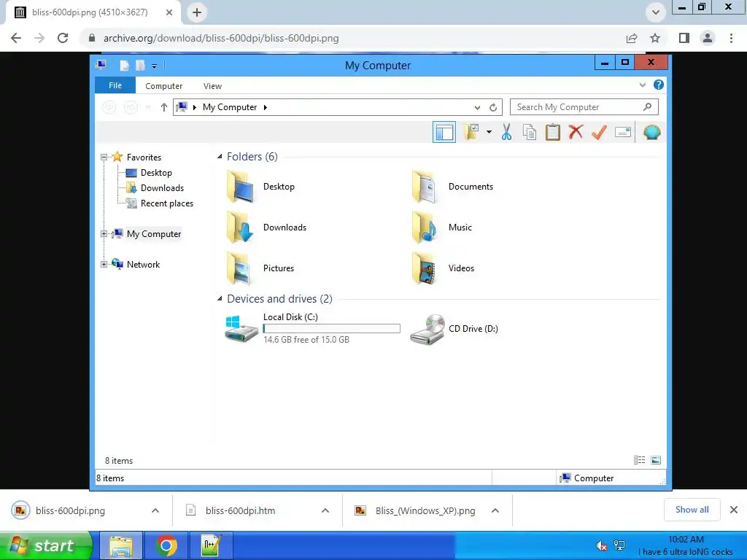The image size is (747, 560).
Task: Open the address bar history dropdown chevron
Action: (x=477, y=107)
